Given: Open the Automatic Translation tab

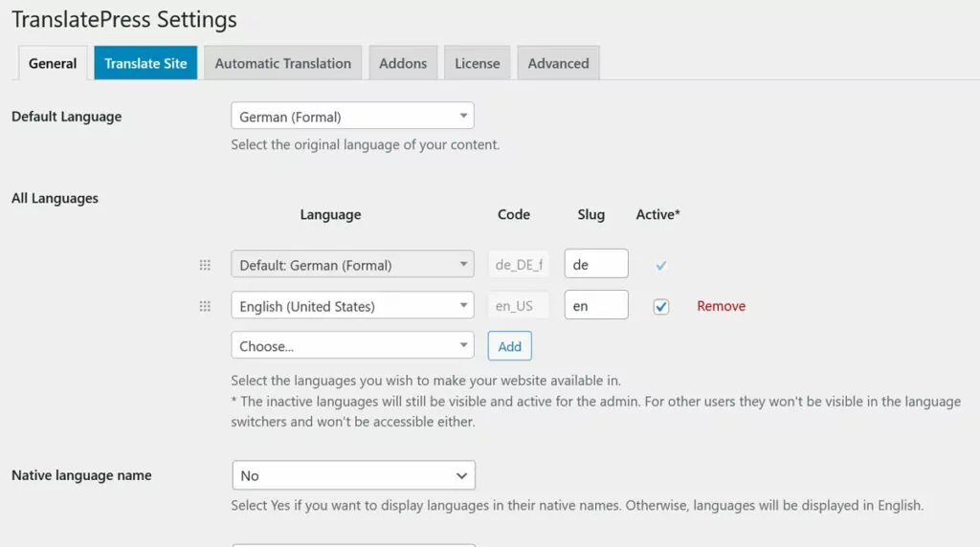Looking at the screenshot, I should (282, 63).
